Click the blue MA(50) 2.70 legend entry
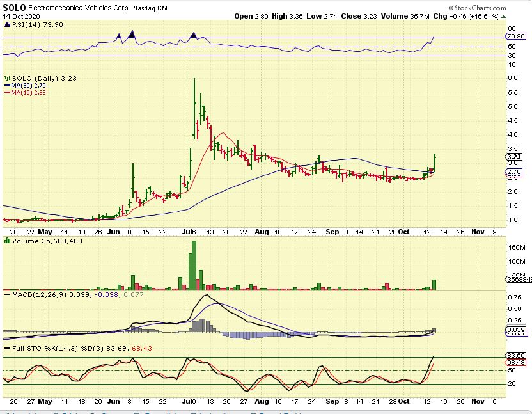The height and width of the screenshot is (414, 532). tap(25, 86)
